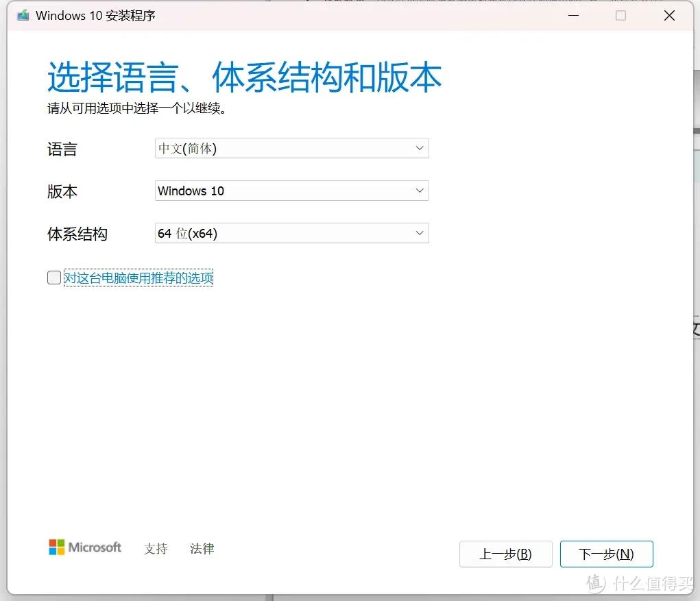Open the 法律 link

pyautogui.click(x=202, y=548)
